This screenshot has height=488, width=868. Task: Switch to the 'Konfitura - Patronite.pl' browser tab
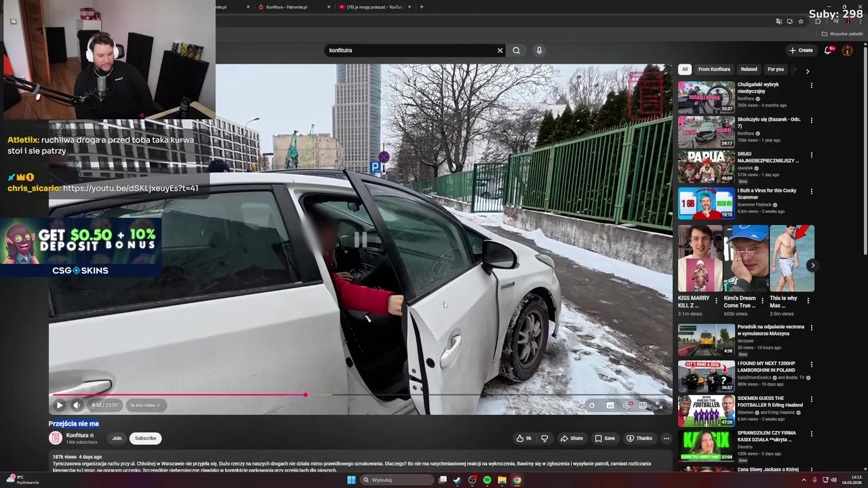(286, 7)
